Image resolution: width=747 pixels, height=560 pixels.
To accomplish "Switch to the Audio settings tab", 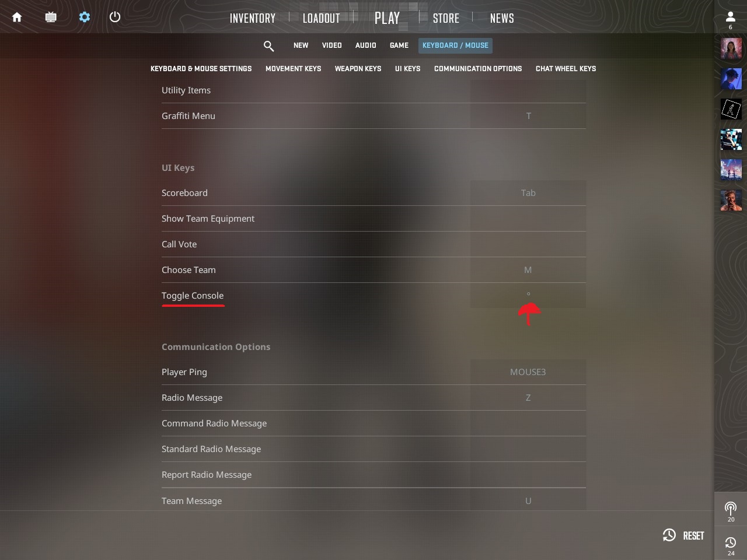I will click(x=366, y=45).
